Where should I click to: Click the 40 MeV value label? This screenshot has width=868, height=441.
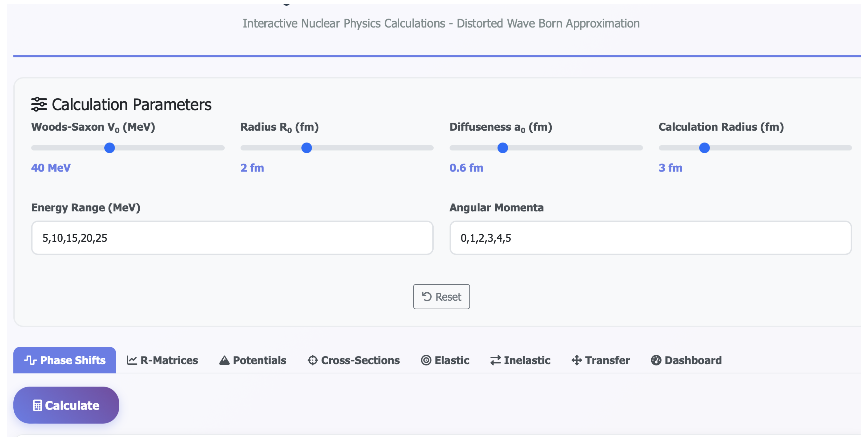coord(51,168)
